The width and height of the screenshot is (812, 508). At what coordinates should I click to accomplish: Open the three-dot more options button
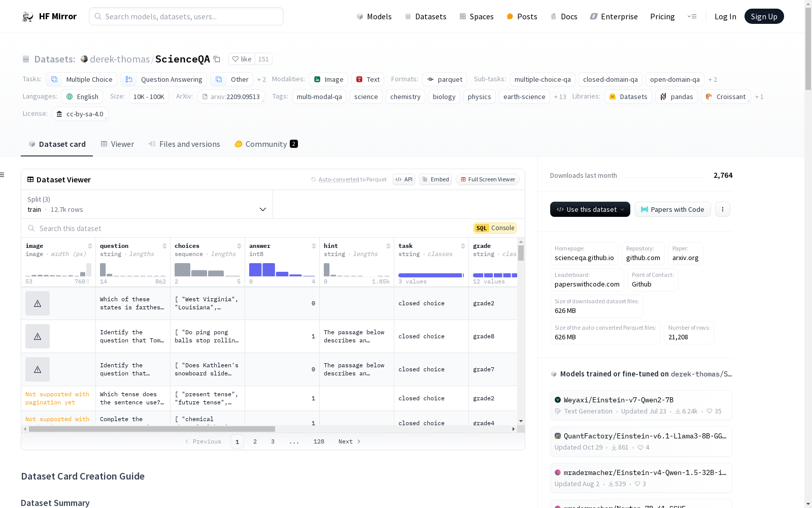click(x=723, y=209)
